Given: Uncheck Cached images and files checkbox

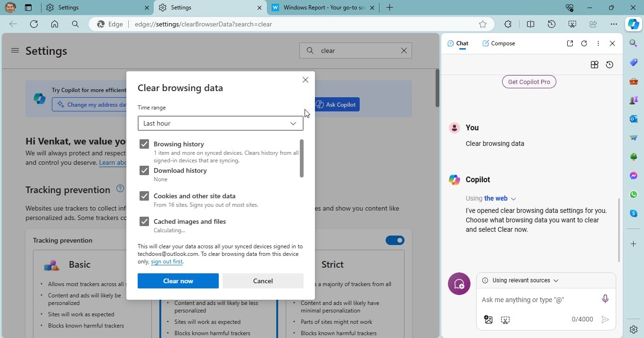Looking at the screenshot, I should (144, 221).
